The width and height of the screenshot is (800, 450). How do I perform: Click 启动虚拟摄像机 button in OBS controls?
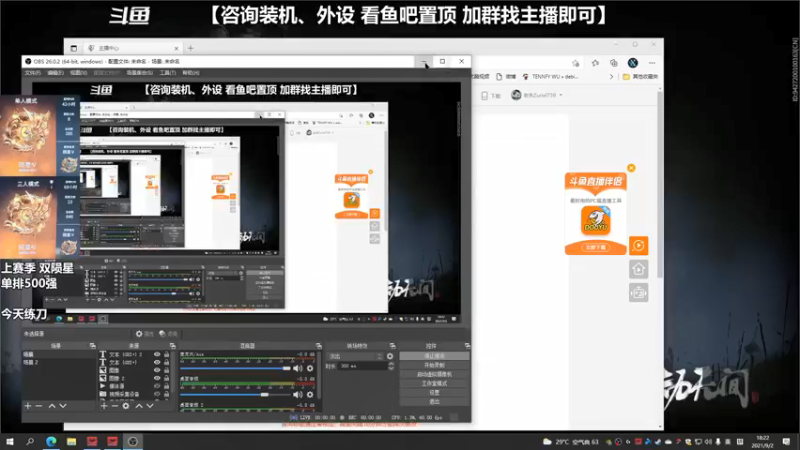pyautogui.click(x=434, y=374)
